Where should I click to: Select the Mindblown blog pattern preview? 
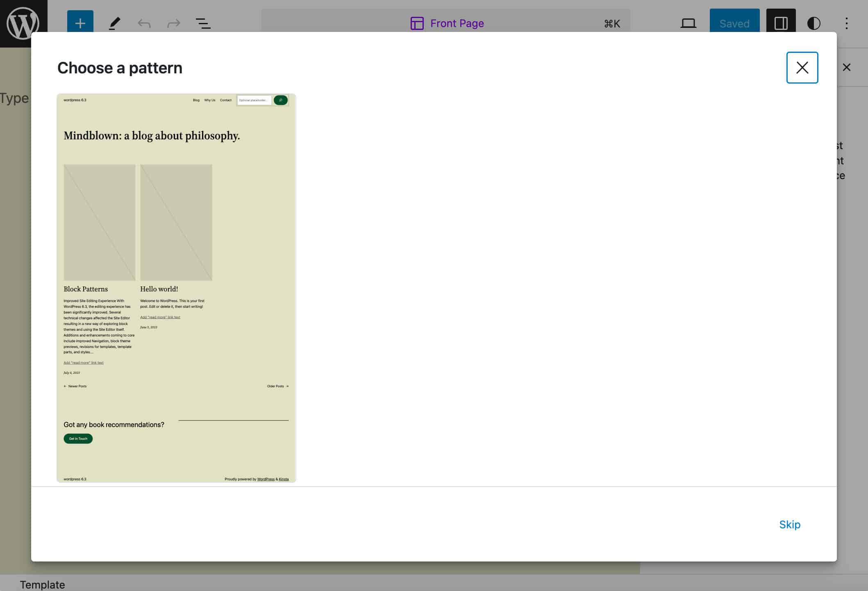pos(176,287)
